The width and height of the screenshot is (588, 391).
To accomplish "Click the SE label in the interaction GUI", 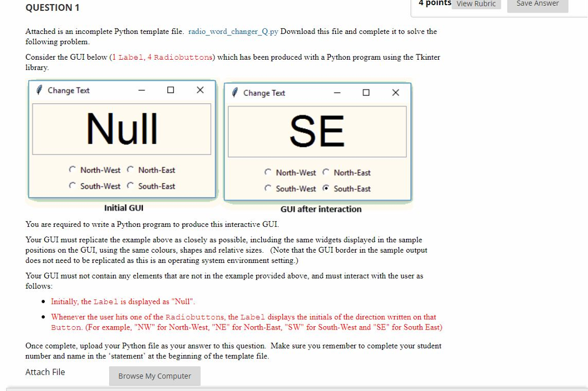I will click(317, 131).
